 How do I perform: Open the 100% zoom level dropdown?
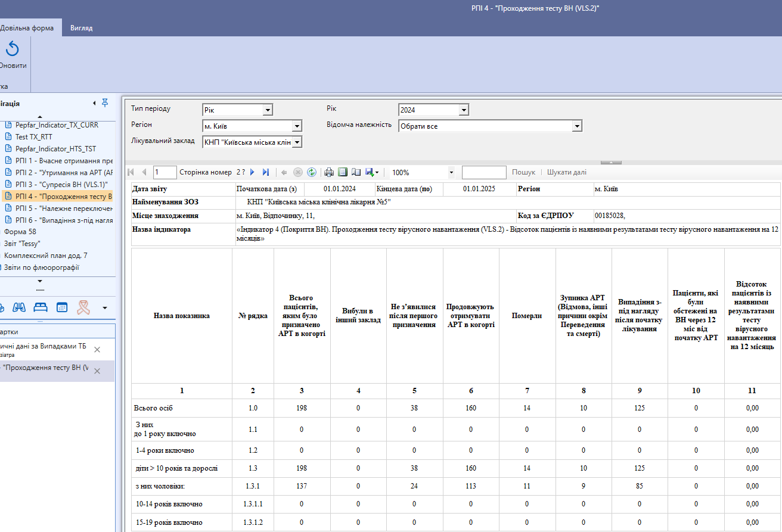451,172
